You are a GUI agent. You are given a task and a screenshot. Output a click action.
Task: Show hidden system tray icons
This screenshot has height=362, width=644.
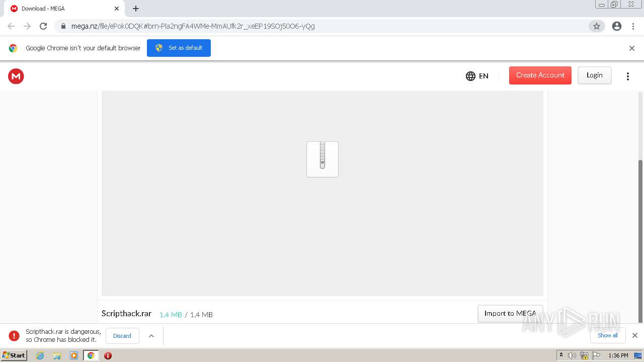pyautogui.click(x=561, y=355)
